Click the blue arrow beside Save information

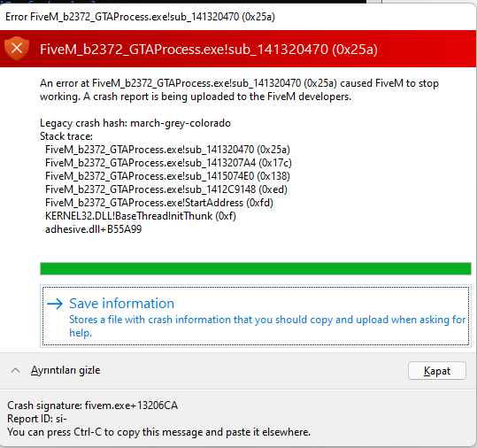55,304
